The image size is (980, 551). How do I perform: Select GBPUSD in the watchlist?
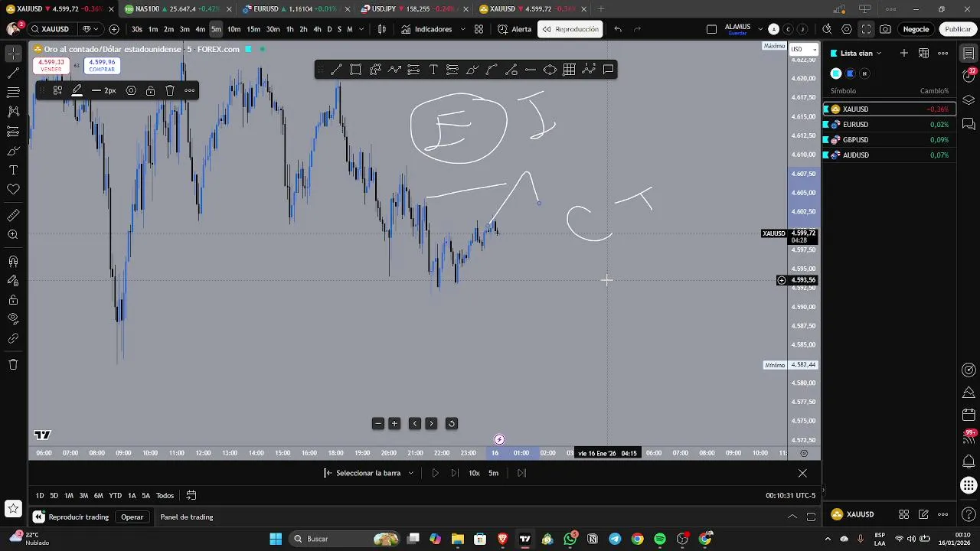888,139
